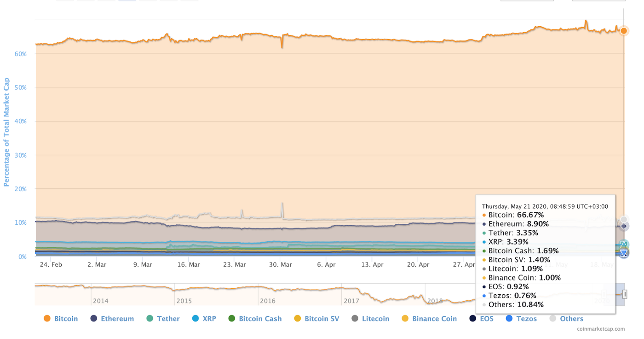Click the 'Binance Coin: 1.00%' tooltip row
644x339 pixels.
(522, 278)
